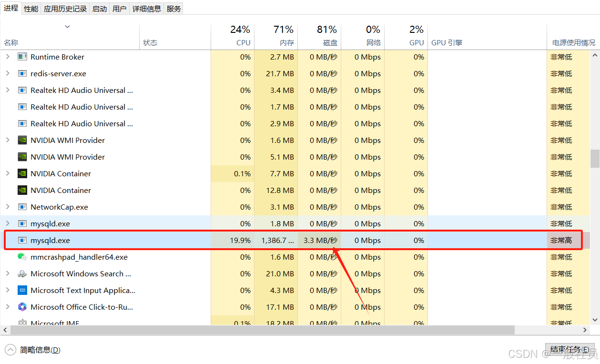This screenshot has height=364, width=600.
Task: Expand the Realtek HD Audio Universal group using 3.4 MB
Action: click(x=8, y=90)
